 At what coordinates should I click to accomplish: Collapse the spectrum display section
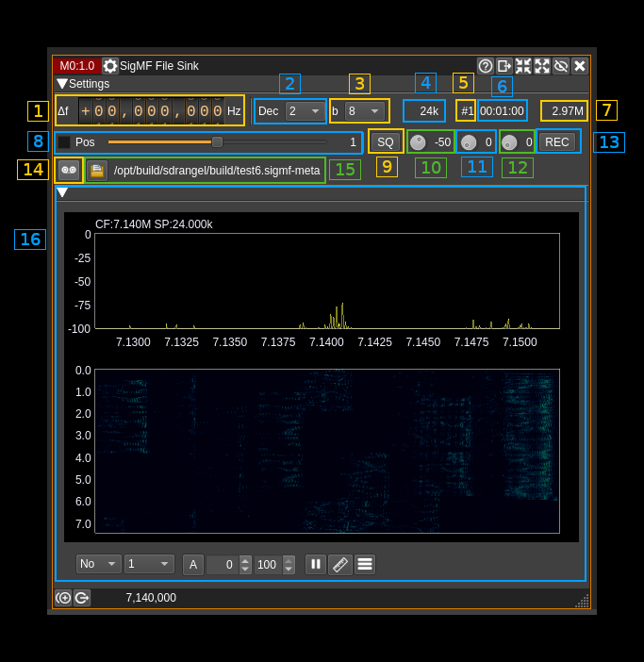pyautogui.click(x=62, y=192)
